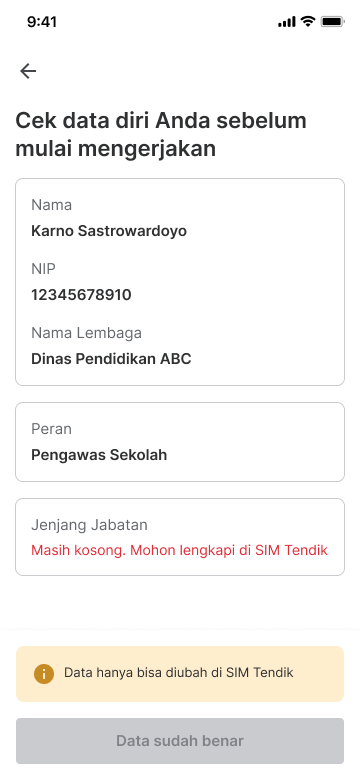Click the Cek data diri Anda heading
The width and height of the screenshot is (360, 780).
pyautogui.click(x=161, y=135)
